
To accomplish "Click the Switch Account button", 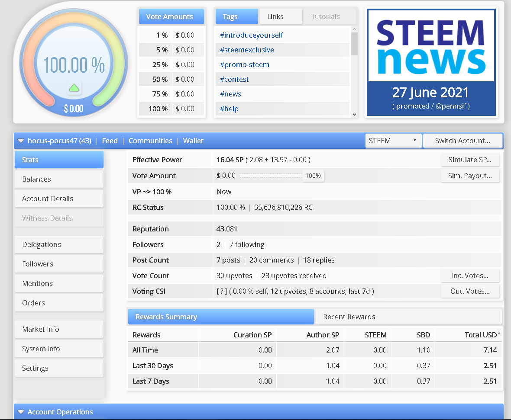I will point(462,141).
